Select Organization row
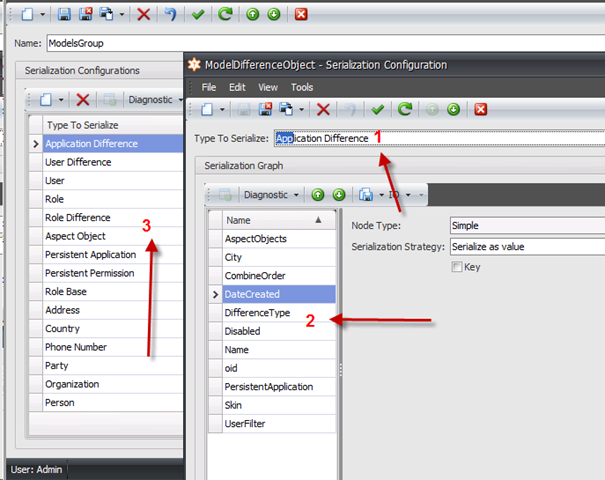 (x=113, y=384)
